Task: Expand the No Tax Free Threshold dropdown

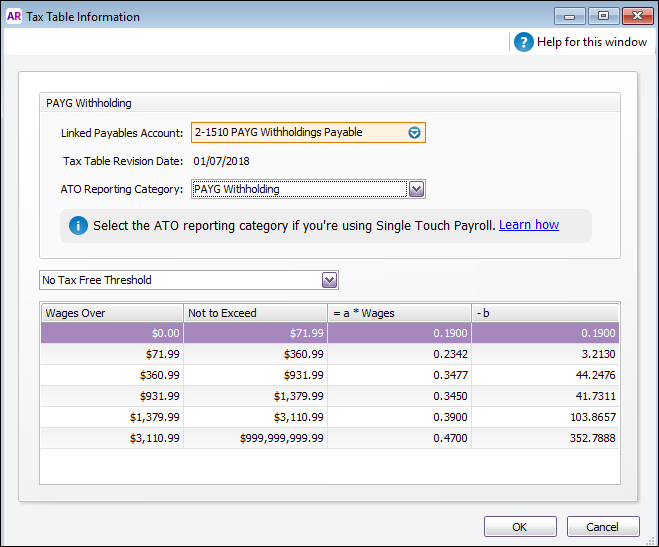Action: (x=329, y=280)
